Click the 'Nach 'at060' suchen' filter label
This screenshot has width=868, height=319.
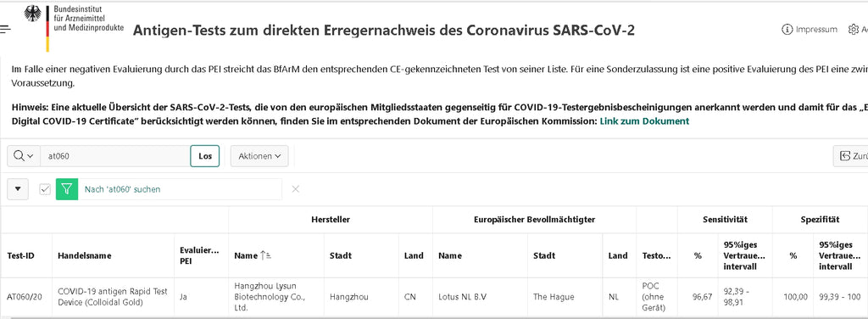122,189
